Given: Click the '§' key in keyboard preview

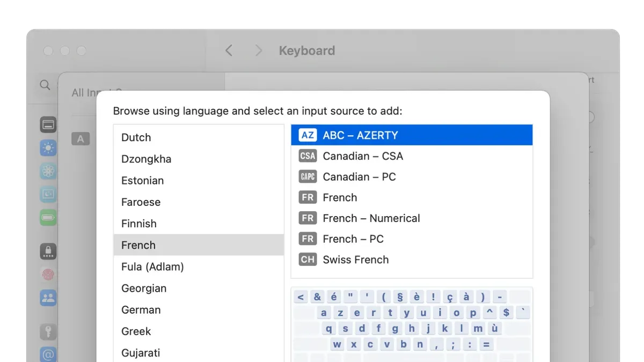Looking at the screenshot, I should pos(400,297).
